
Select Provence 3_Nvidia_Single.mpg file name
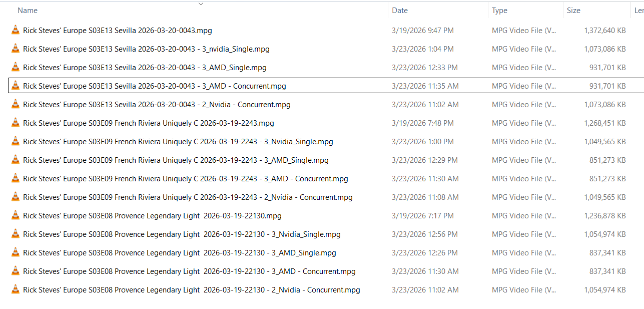(182, 234)
